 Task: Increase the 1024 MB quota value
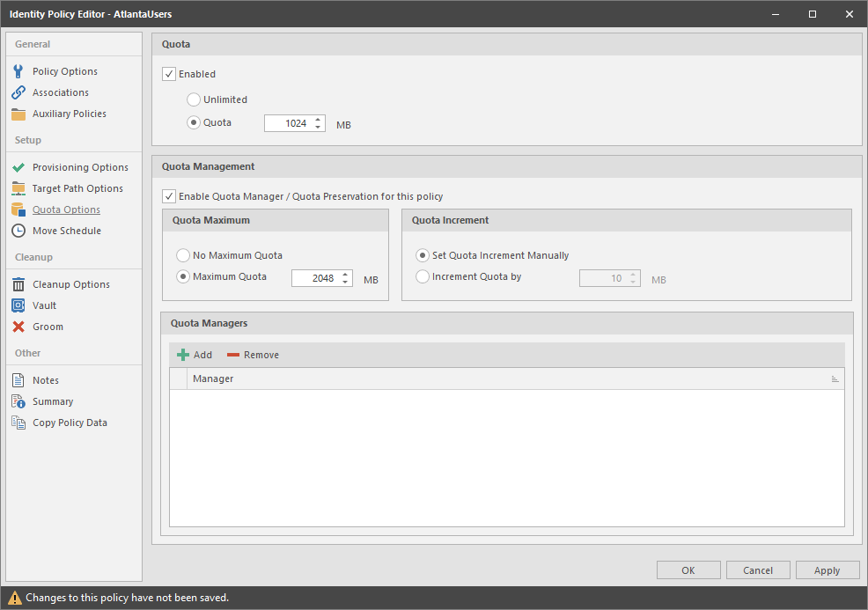(320, 119)
